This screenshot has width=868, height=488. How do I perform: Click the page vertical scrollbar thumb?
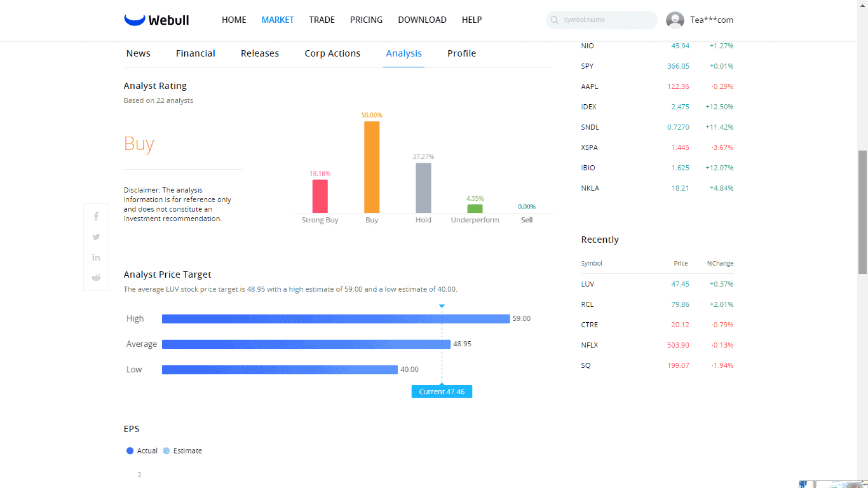(862, 212)
